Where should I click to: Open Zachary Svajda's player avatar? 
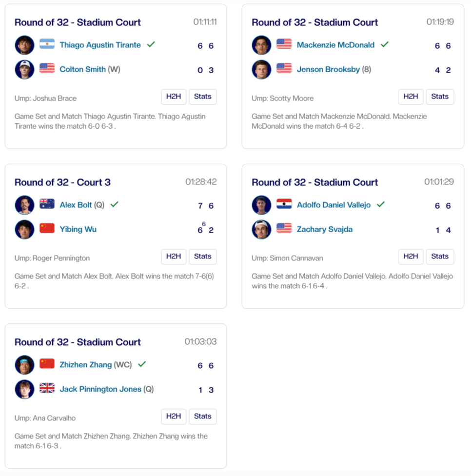[261, 229]
